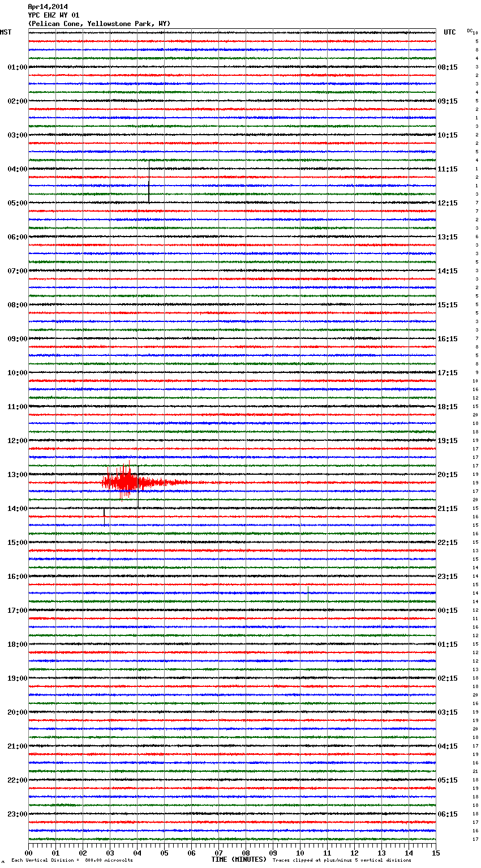This screenshot has height=868, width=481.
Task: Select the 15:15 UTC time label
Action: point(448,305)
